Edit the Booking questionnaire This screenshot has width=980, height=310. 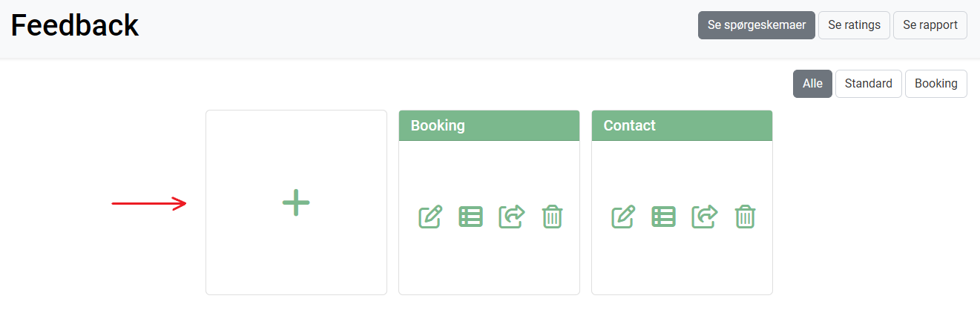coord(430,217)
